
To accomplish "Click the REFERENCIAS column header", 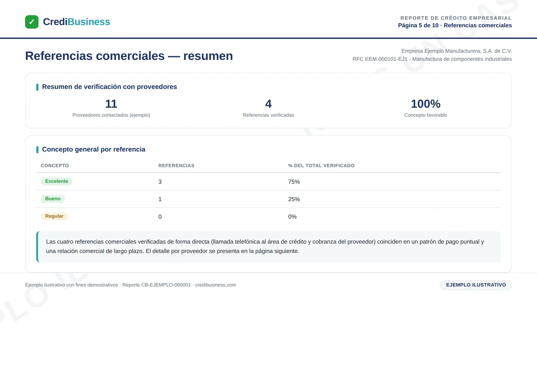I will [176, 165].
